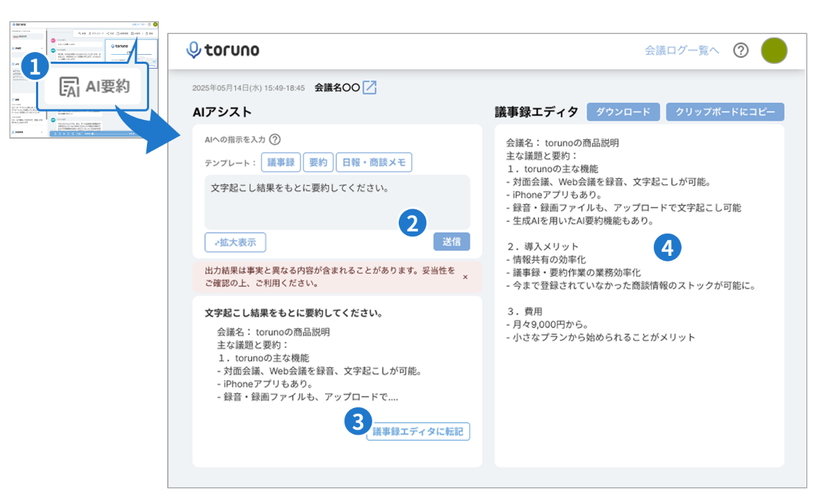View hint via ? icon next to AIへの指示を入力
This screenshot has height=504, width=832.
pos(275,139)
